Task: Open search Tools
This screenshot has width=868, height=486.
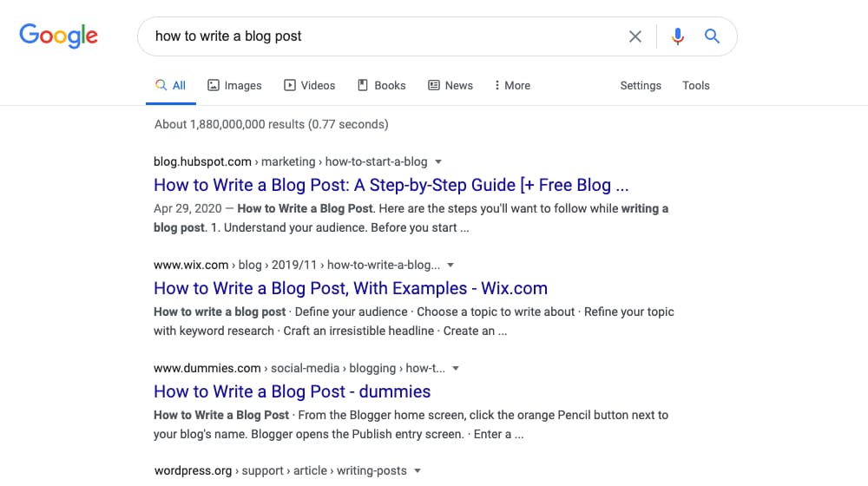Action: [x=696, y=85]
